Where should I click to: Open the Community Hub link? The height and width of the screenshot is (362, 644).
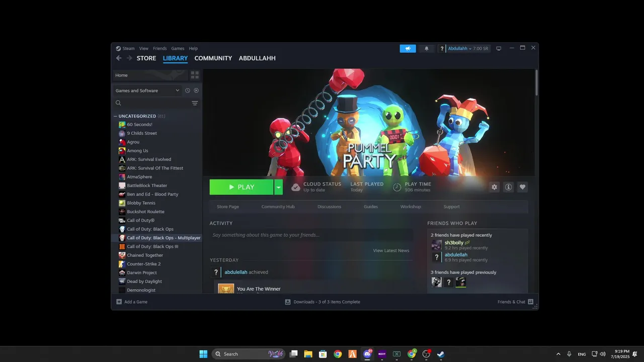click(278, 207)
